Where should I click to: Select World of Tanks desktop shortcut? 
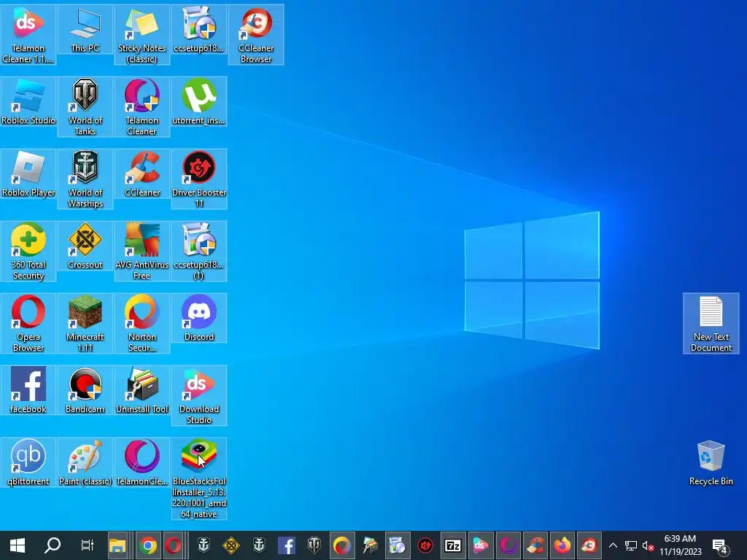pos(85,106)
